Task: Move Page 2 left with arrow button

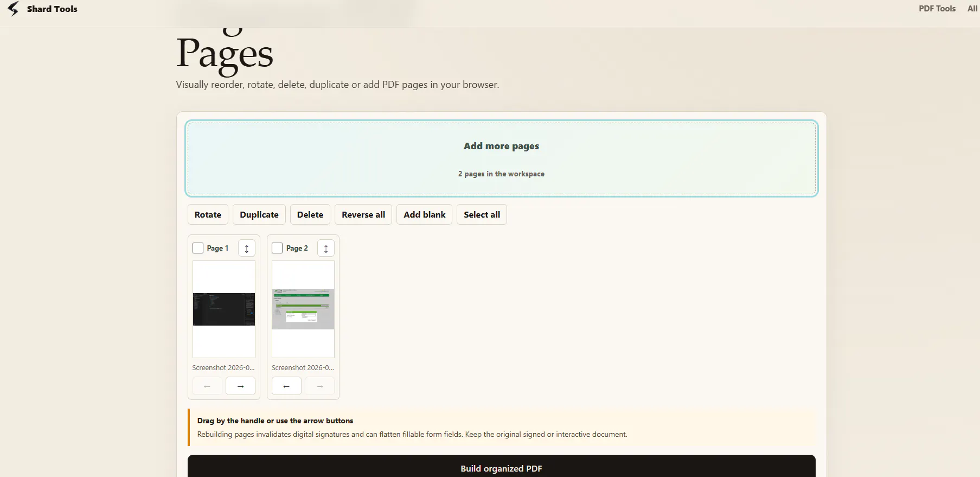Action: [286, 386]
